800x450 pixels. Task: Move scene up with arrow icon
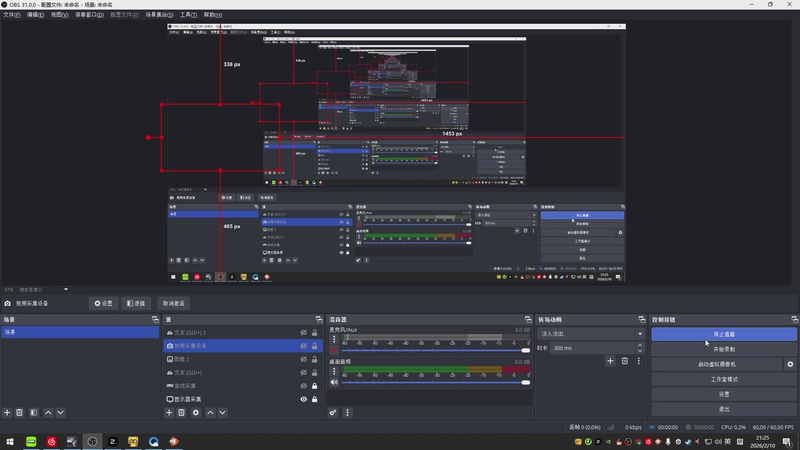click(x=48, y=412)
